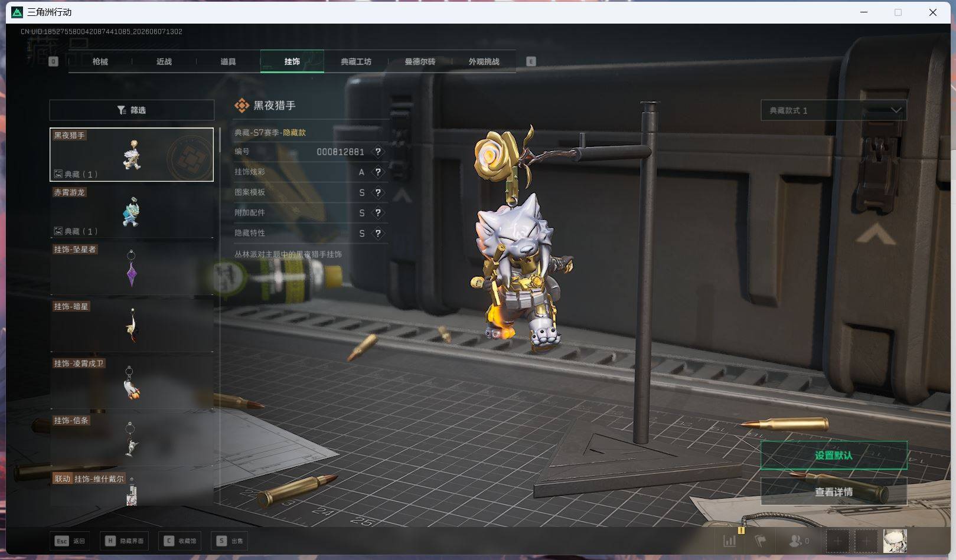
Task: Click the serial number 000812881
Action: pyautogui.click(x=340, y=152)
